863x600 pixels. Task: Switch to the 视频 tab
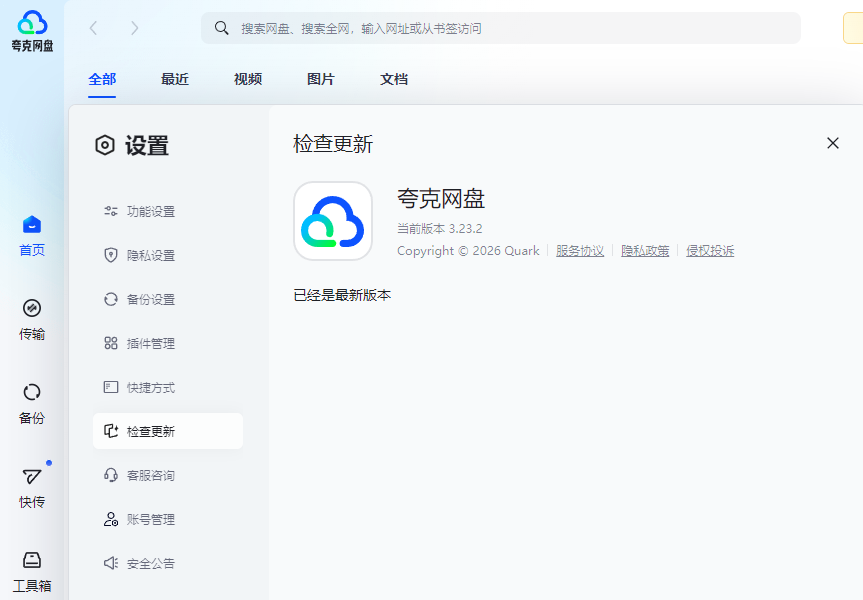pos(247,79)
